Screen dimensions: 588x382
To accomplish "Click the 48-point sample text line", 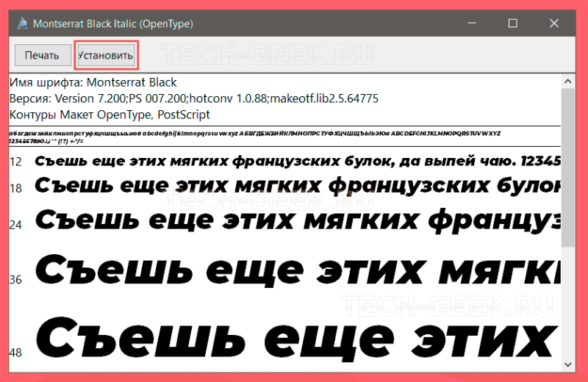I will pos(298,339).
